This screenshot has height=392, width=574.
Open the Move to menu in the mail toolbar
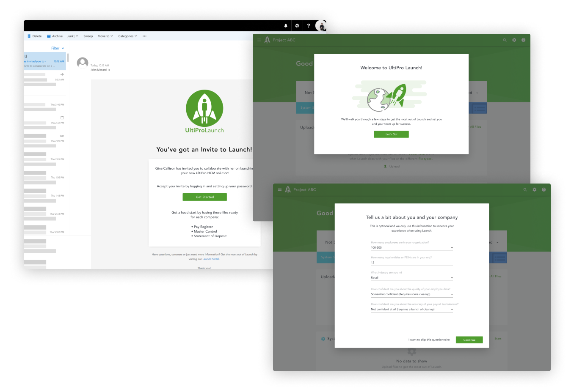(x=105, y=36)
